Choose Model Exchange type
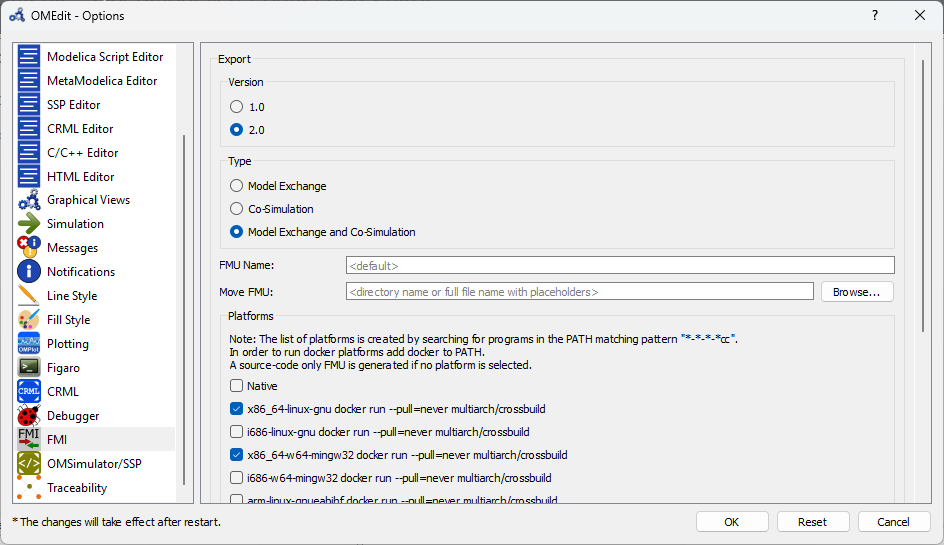 [237, 185]
